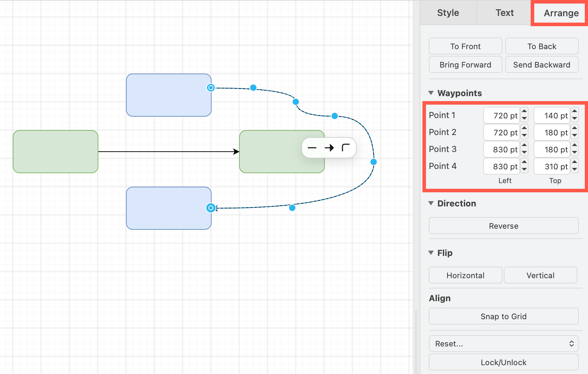Click Send Backward button
Viewport: 588px width, 374px height.
[x=542, y=64]
